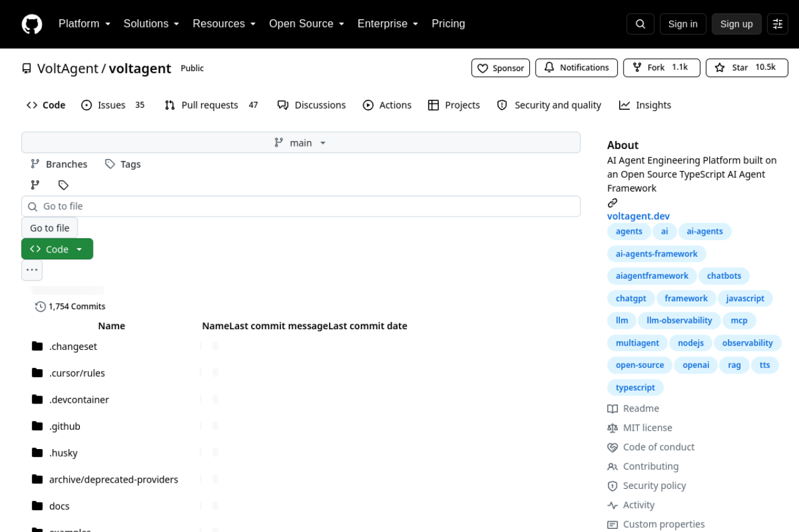Expand the Open Source menu

click(x=306, y=24)
